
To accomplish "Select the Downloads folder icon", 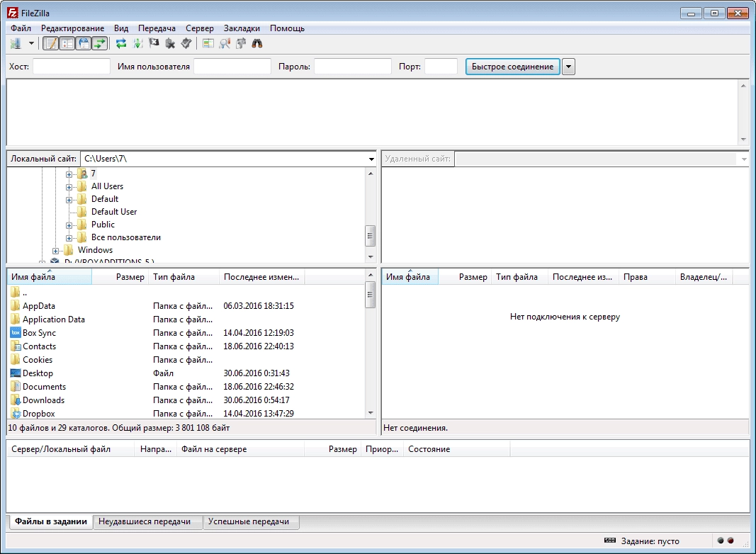I will click(x=16, y=400).
